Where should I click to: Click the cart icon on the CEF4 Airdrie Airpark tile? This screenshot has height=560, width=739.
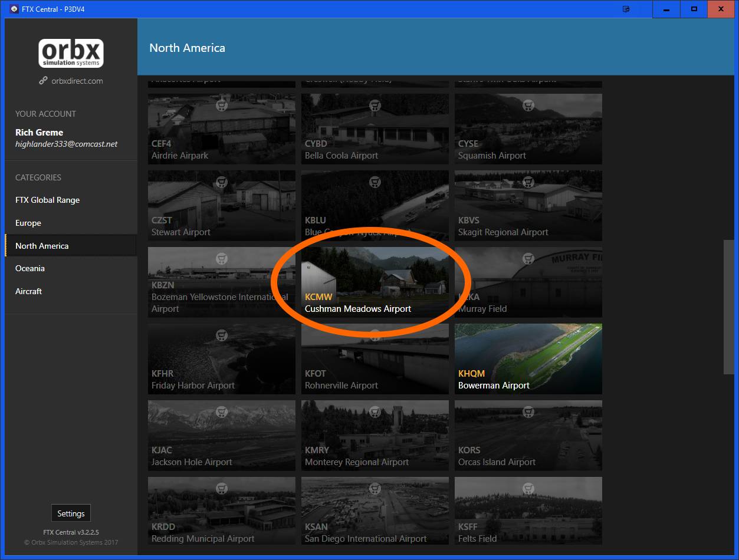(222, 106)
